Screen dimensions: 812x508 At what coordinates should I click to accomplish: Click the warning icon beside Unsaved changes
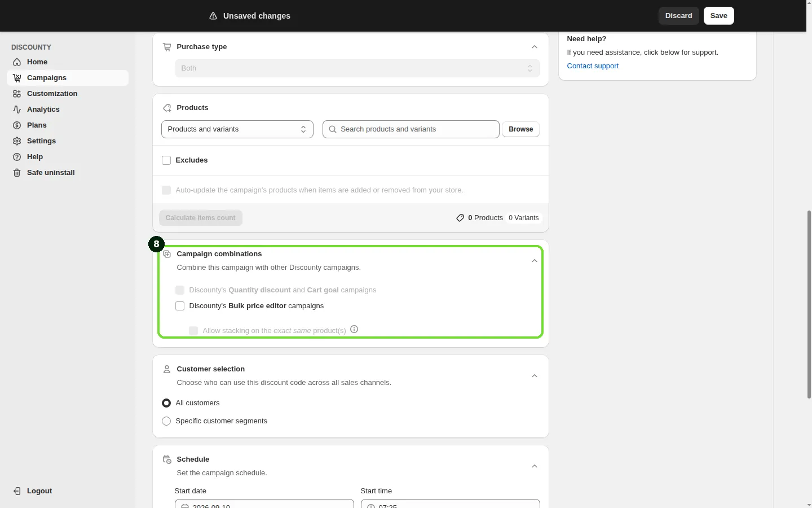[x=213, y=16]
